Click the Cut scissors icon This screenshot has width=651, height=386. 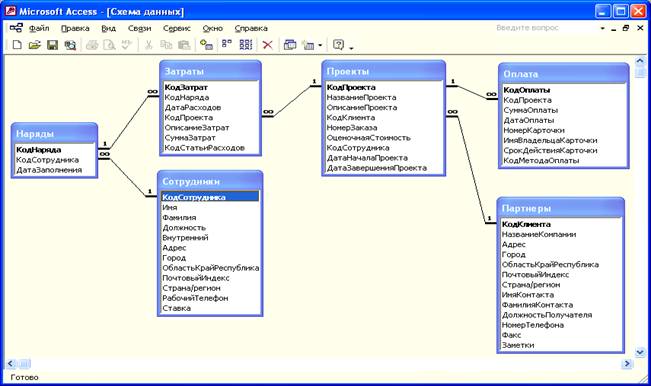[148, 45]
